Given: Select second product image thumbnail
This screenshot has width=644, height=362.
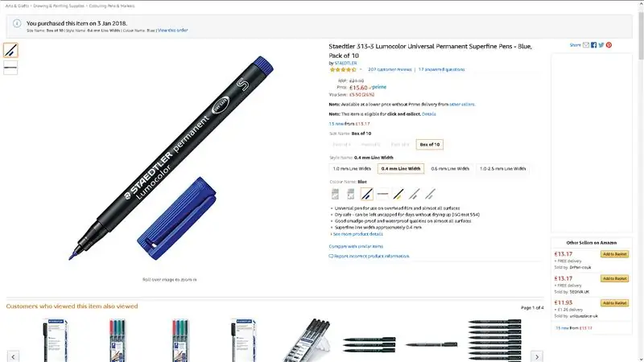Looking at the screenshot, I should pos(10,68).
